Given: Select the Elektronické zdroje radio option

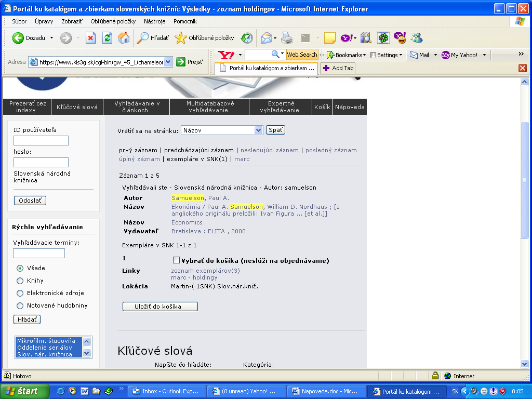Looking at the screenshot, I should [x=20, y=293].
